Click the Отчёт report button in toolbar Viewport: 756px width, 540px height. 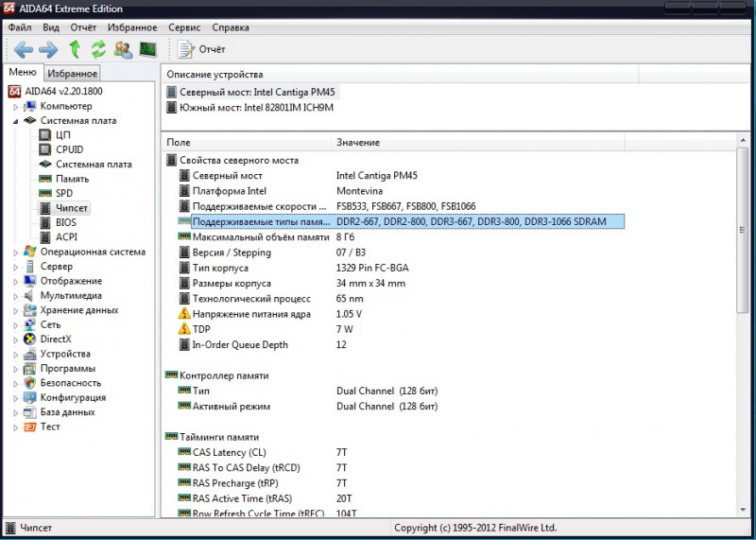pyautogui.click(x=201, y=49)
